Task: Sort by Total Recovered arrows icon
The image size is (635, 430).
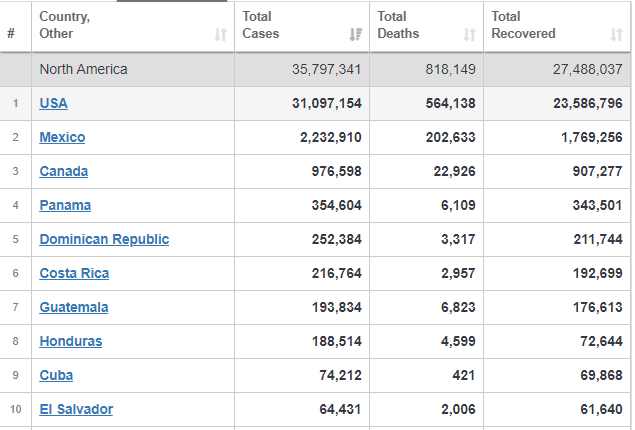Action: pos(616,35)
